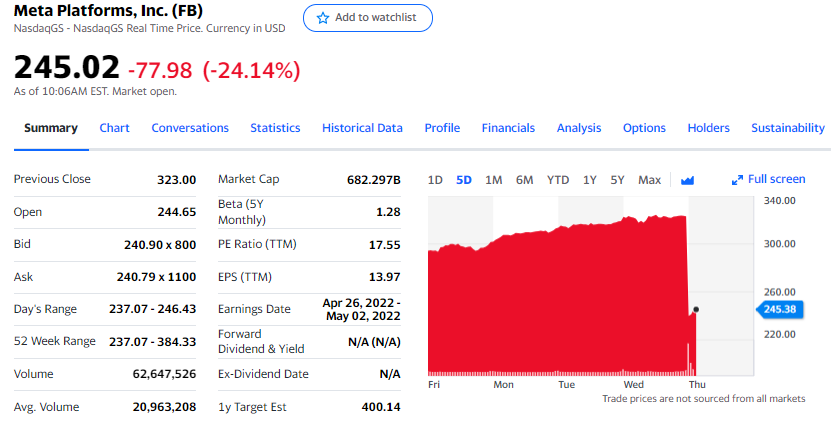Click the Thu label on chart axis
831x427 pixels.
coord(697,385)
